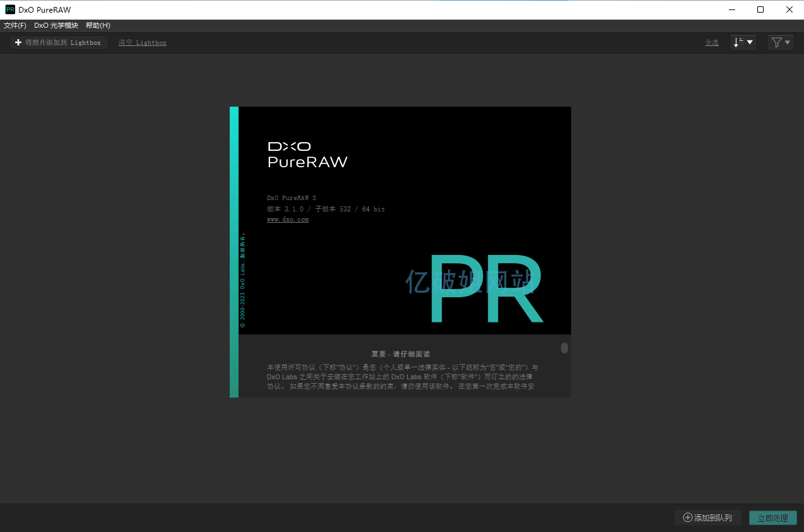Click the 添加到队列 button
Screen dimensions: 804x532
(708, 517)
